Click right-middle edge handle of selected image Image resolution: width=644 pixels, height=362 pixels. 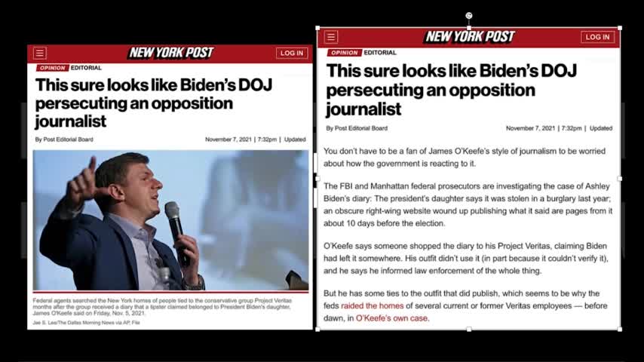[x=620, y=179]
